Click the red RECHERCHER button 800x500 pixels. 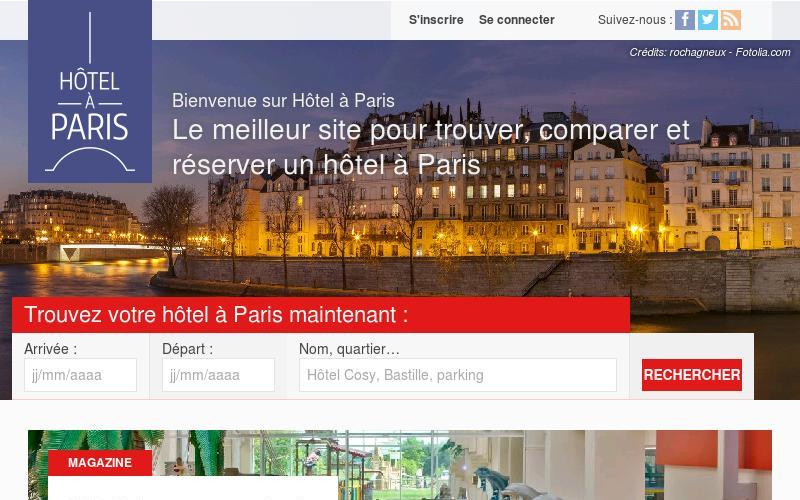(692, 375)
